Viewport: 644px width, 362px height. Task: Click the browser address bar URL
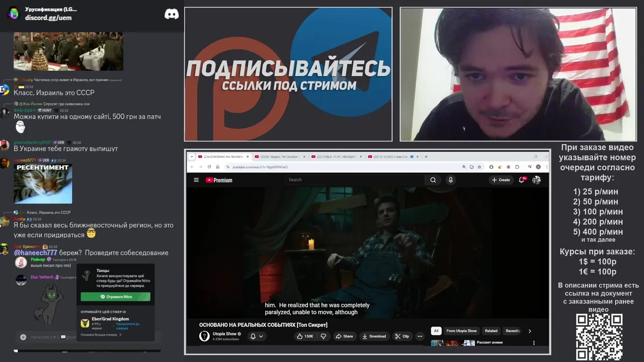(x=260, y=167)
